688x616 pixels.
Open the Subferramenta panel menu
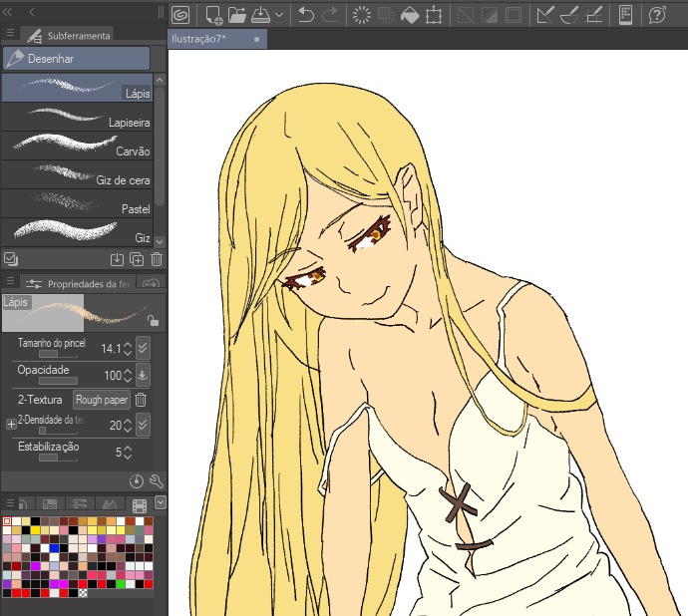[11, 33]
